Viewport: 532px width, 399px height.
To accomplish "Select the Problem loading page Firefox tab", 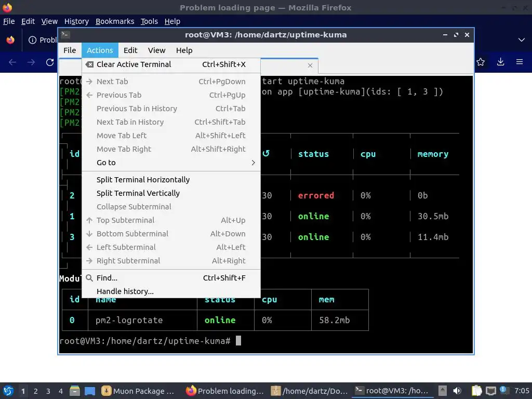I will click(x=42, y=40).
